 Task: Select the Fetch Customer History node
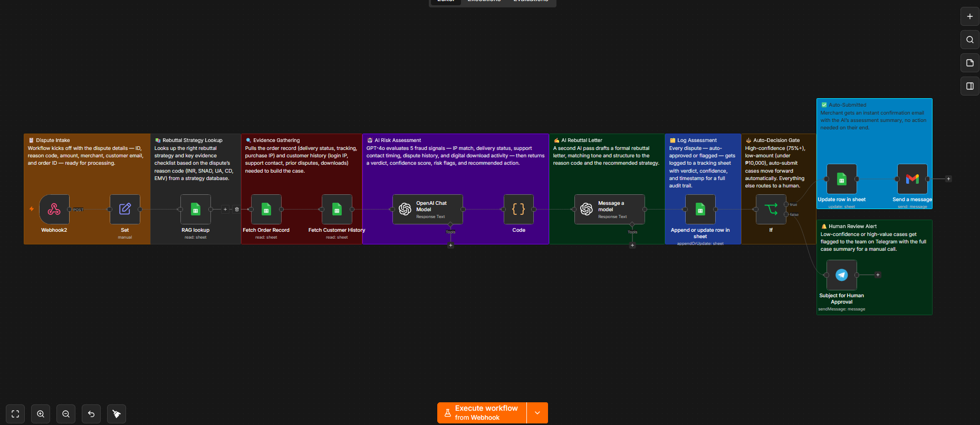click(337, 209)
